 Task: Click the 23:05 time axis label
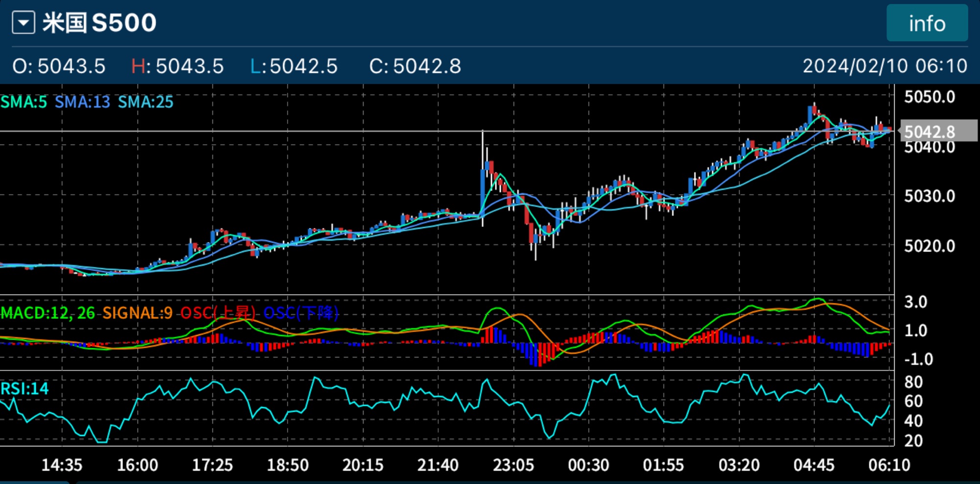point(513,465)
